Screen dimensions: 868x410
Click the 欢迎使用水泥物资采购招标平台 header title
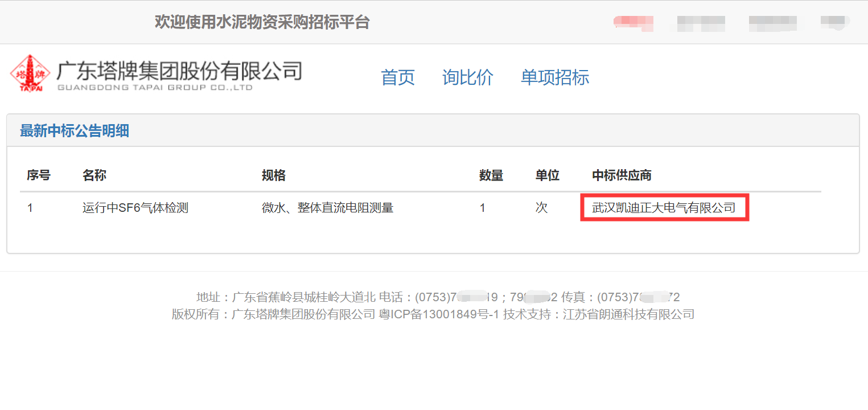coord(262,22)
